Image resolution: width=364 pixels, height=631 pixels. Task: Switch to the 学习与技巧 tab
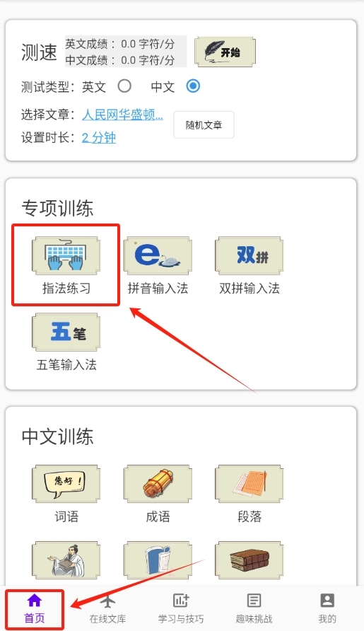[181, 608]
